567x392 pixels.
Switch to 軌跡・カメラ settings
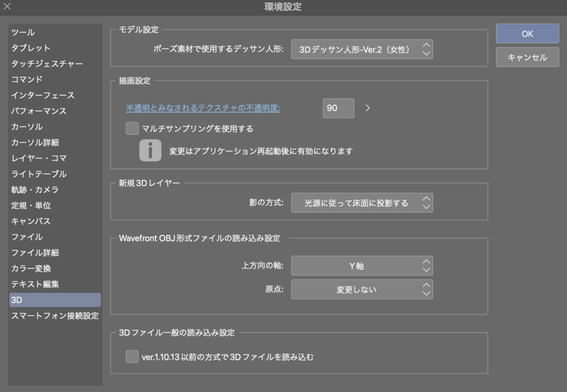[55, 190]
